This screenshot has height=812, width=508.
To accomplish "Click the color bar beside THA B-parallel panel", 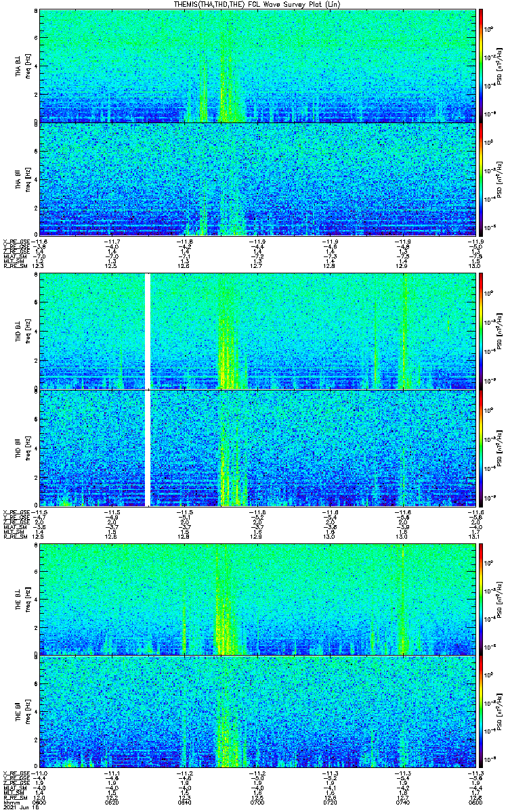I will click(x=482, y=179).
